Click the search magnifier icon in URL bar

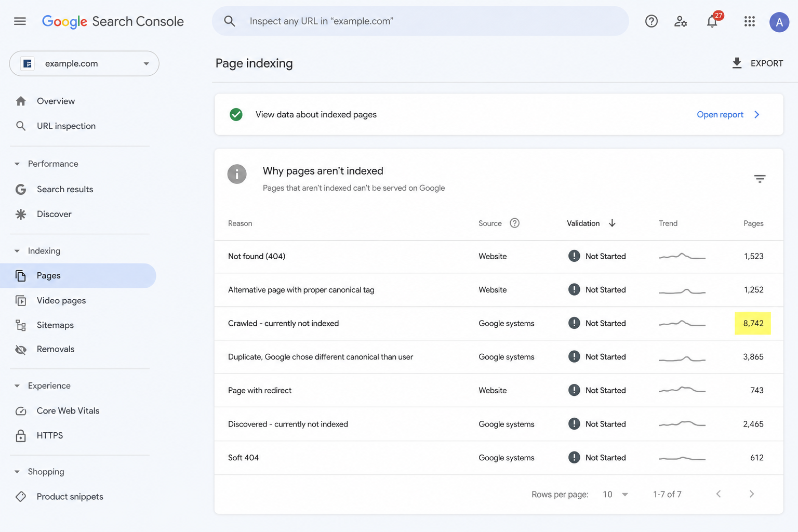coord(230,21)
